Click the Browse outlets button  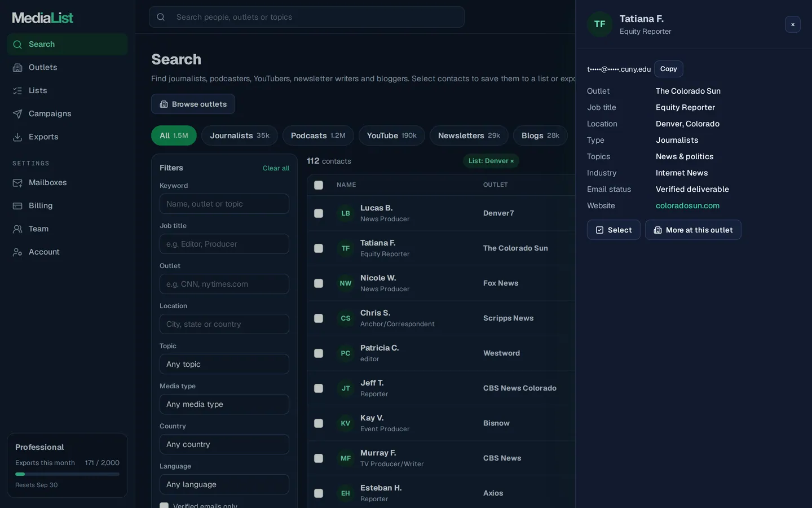(x=193, y=104)
